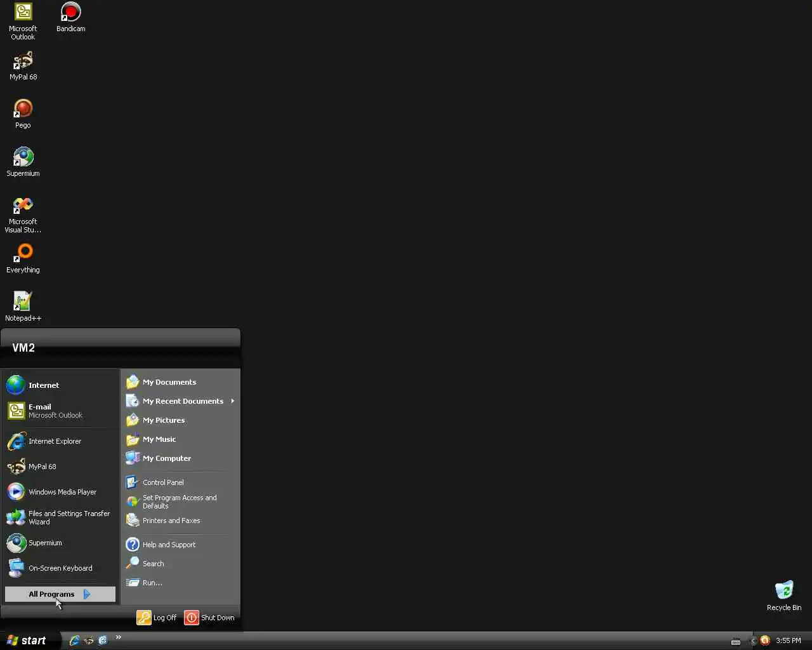Open Printers and Faxes
Image resolution: width=812 pixels, height=650 pixels.
180,521
